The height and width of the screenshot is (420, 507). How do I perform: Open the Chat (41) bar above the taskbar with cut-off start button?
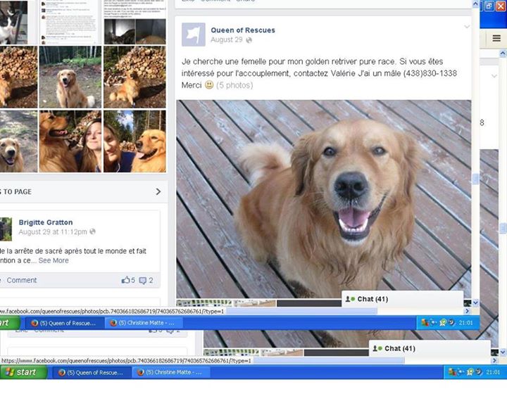point(403,299)
